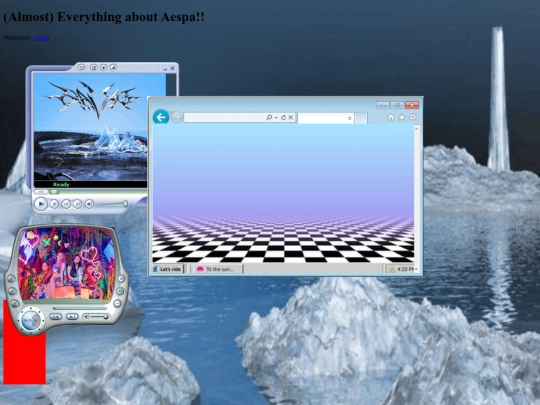Refresh the page in the browser window
The height and width of the screenshot is (405, 540).
[283, 117]
